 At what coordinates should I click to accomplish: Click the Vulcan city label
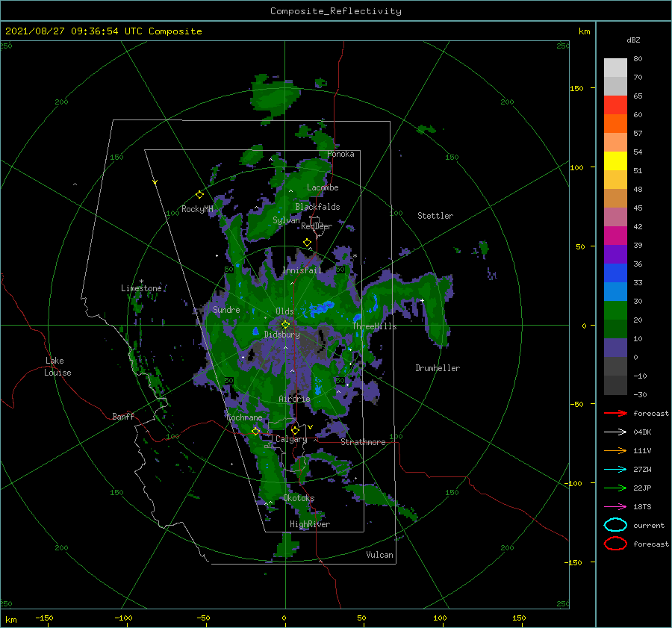(x=379, y=555)
